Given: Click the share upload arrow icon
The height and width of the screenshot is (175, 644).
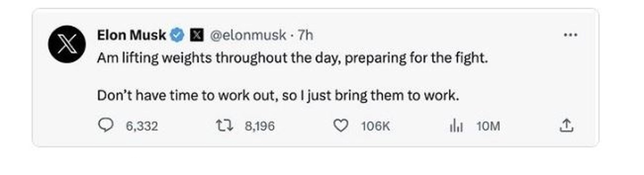Looking at the screenshot, I should pos(566,125).
